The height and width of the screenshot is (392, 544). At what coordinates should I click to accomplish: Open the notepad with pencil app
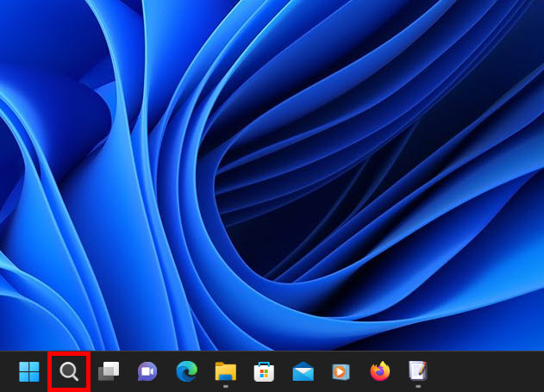[x=418, y=371]
